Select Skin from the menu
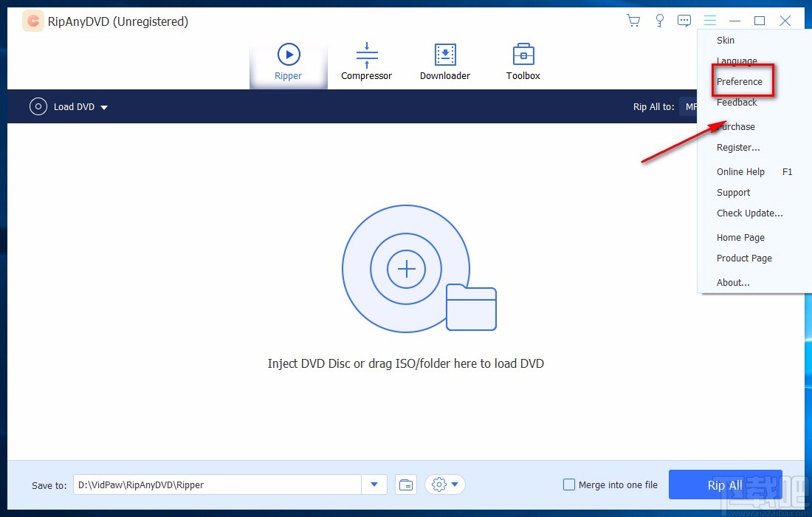Image resolution: width=812 pixels, height=517 pixels. pos(726,41)
